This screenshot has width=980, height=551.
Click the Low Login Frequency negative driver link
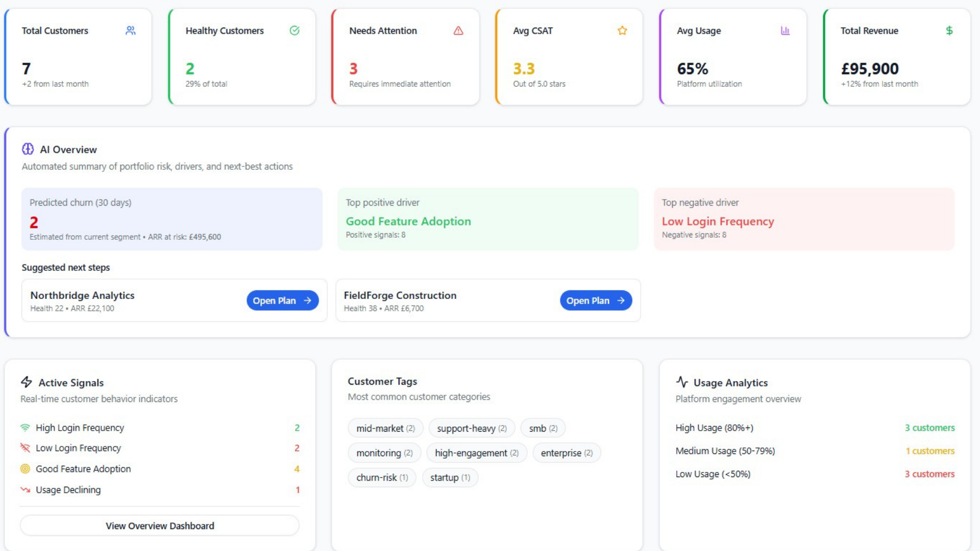pyautogui.click(x=718, y=221)
